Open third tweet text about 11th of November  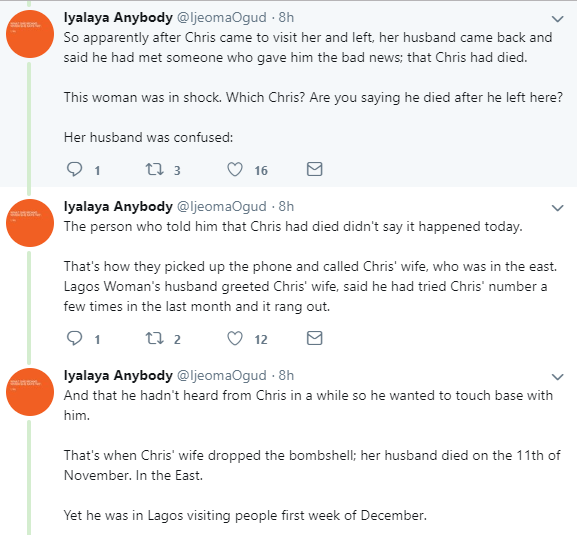(x=312, y=465)
